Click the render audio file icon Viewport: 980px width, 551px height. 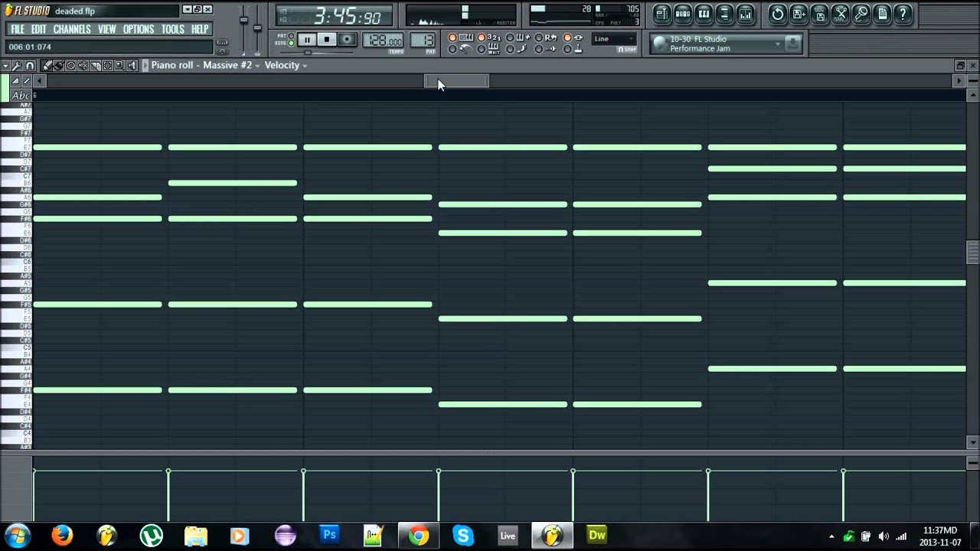tap(820, 14)
